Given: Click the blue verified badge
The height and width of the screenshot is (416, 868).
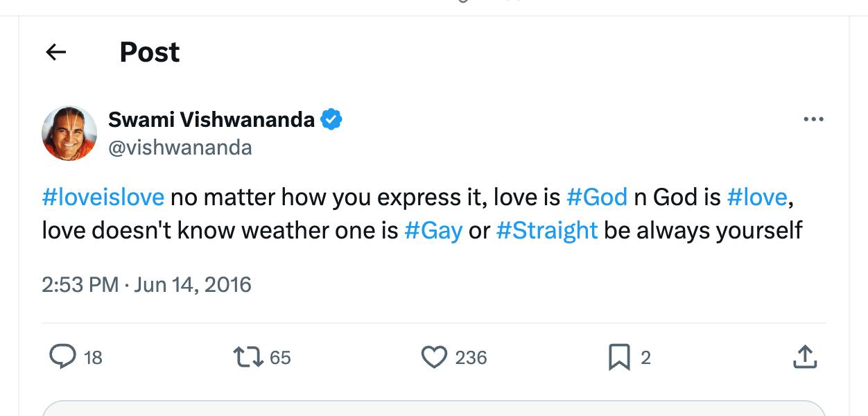Looking at the screenshot, I should click(x=331, y=120).
